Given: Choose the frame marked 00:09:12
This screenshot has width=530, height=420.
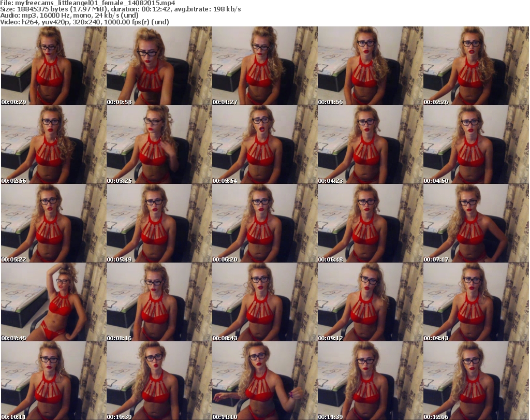Looking at the screenshot, I should [371, 302].
